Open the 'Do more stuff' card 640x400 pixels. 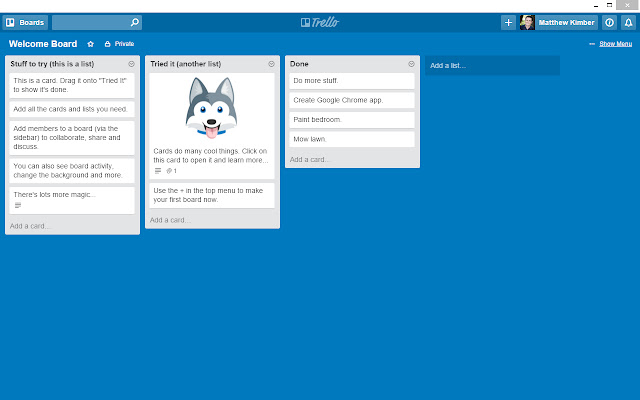pos(352,81)
